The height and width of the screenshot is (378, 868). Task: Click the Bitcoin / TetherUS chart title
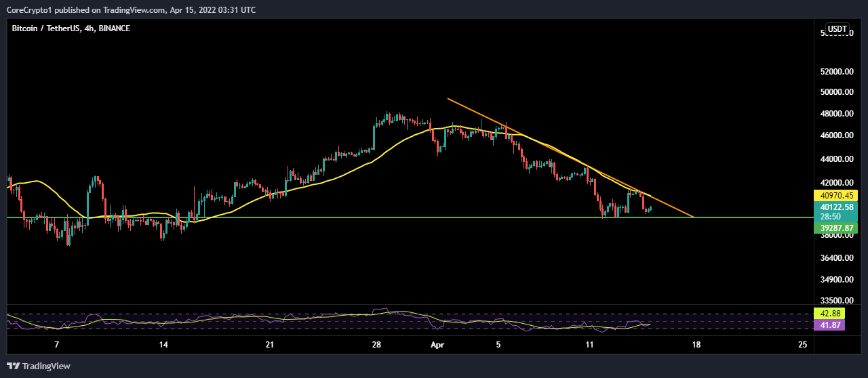click(x=71, y=28)
